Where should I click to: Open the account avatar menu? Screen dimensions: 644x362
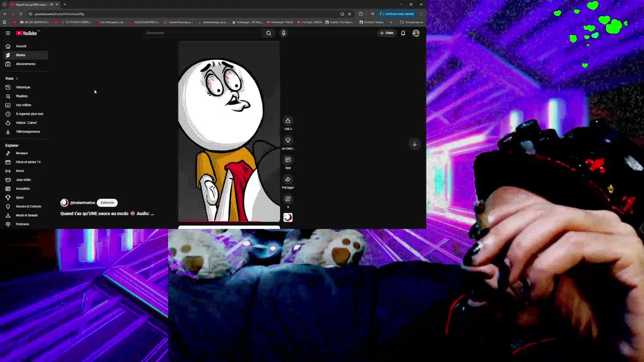(x=416, y=33)
